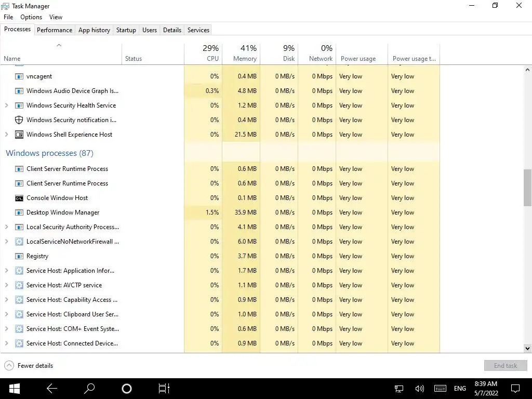Switch to the Performance tab
The height and width of the screenshot is (399, 532).
(55, 30)
